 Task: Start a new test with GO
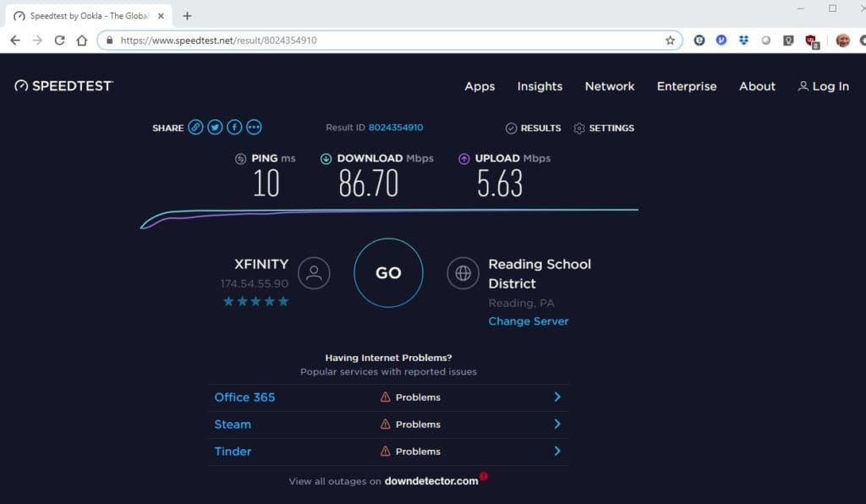pos(388,272)
